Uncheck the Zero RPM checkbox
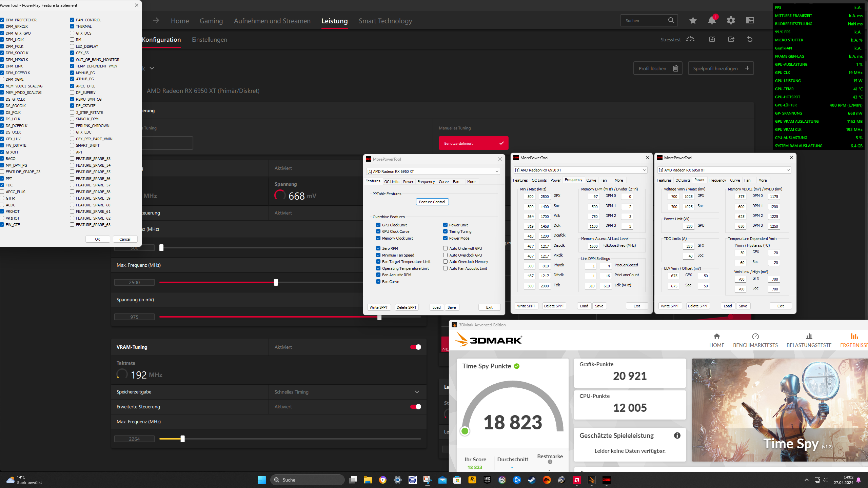The height and width of the screenshot is (488, 868). [378, 248]
